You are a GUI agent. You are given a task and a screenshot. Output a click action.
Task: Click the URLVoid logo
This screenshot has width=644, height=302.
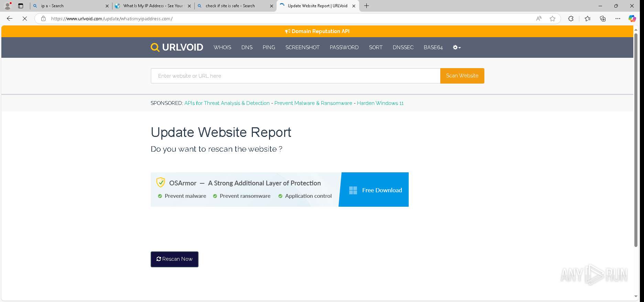click(x=177, y=47)
